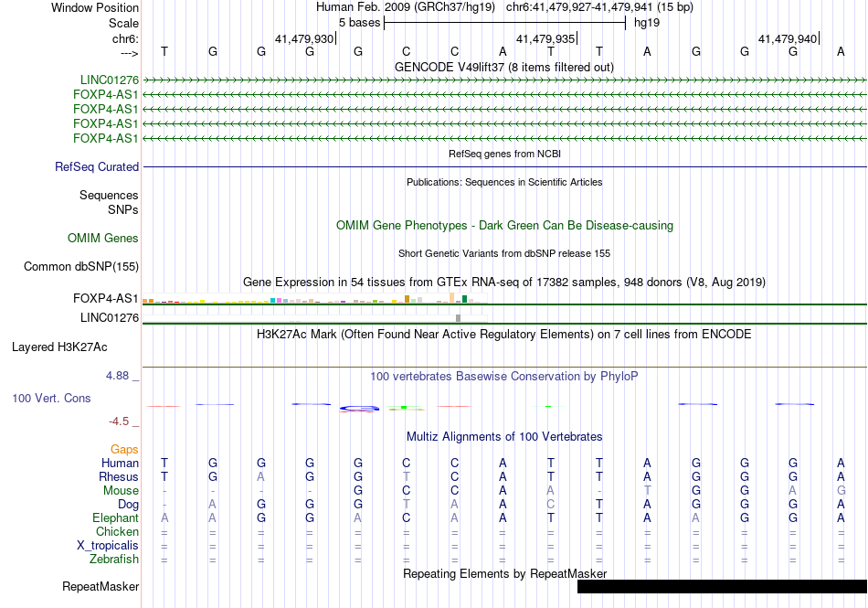Click the gray bar in LINC01276 GTEx chart
Image resolution: width=868 pixels, height=608 pixels.
458,318
